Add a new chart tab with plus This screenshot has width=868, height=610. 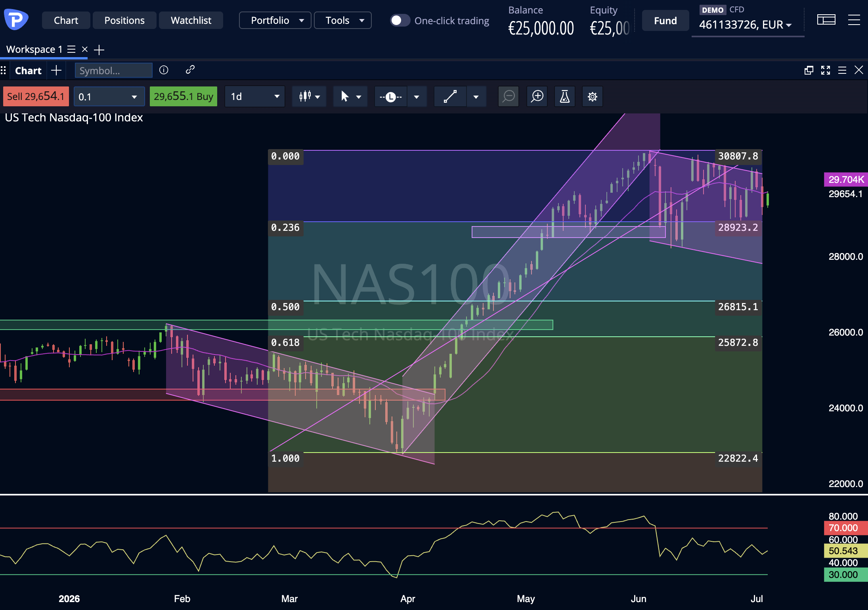pyautogui.click(x=56, y=70)
